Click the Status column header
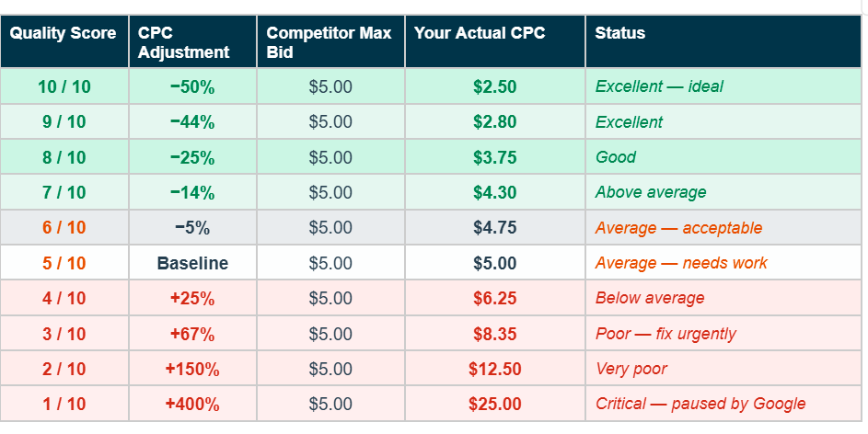Viewport: 868px width, 434px height. point(723,41)
